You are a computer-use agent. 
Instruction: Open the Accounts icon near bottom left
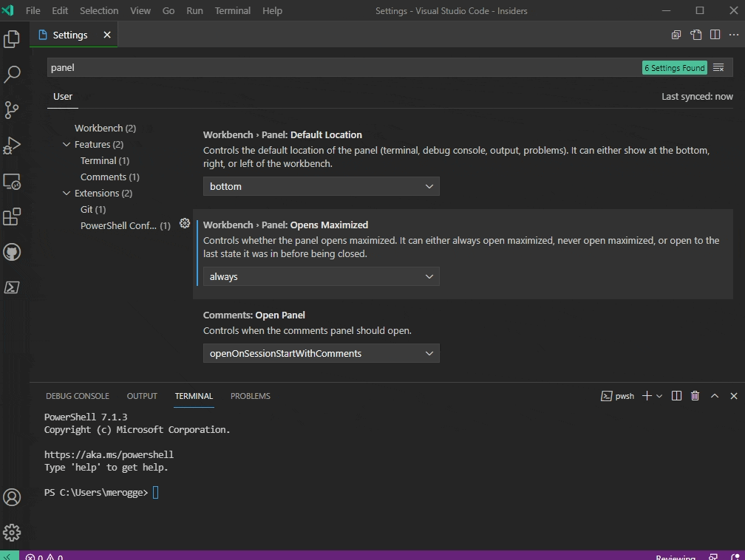12,497
